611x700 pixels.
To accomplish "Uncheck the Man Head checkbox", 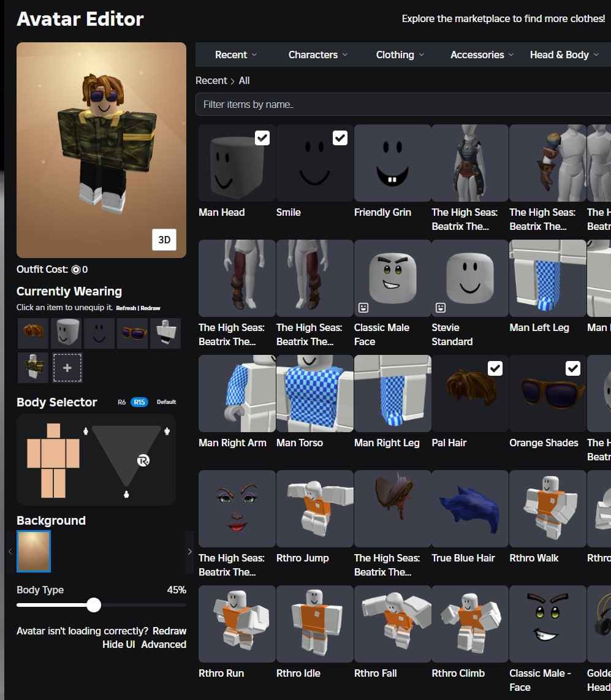I will 262,138.
